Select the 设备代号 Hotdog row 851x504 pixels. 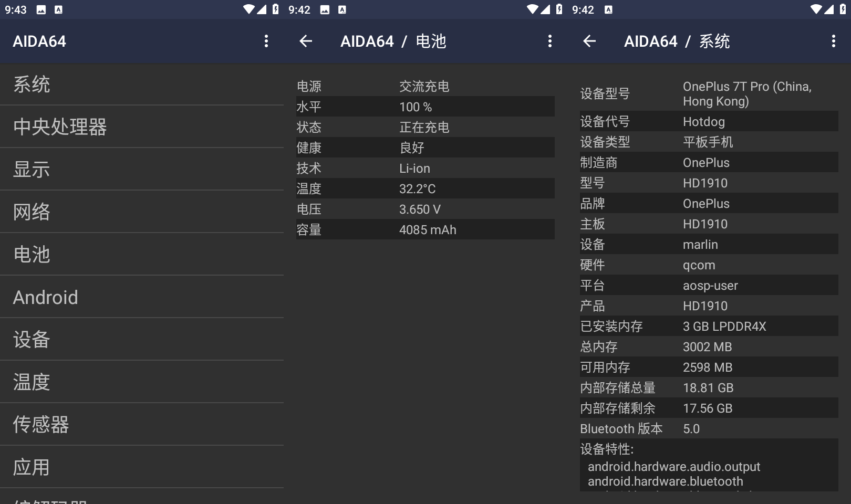(x=709, y=121)
